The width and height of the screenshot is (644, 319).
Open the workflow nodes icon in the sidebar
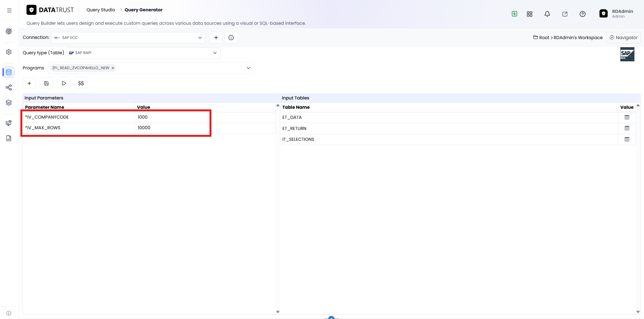coord(9,88)
